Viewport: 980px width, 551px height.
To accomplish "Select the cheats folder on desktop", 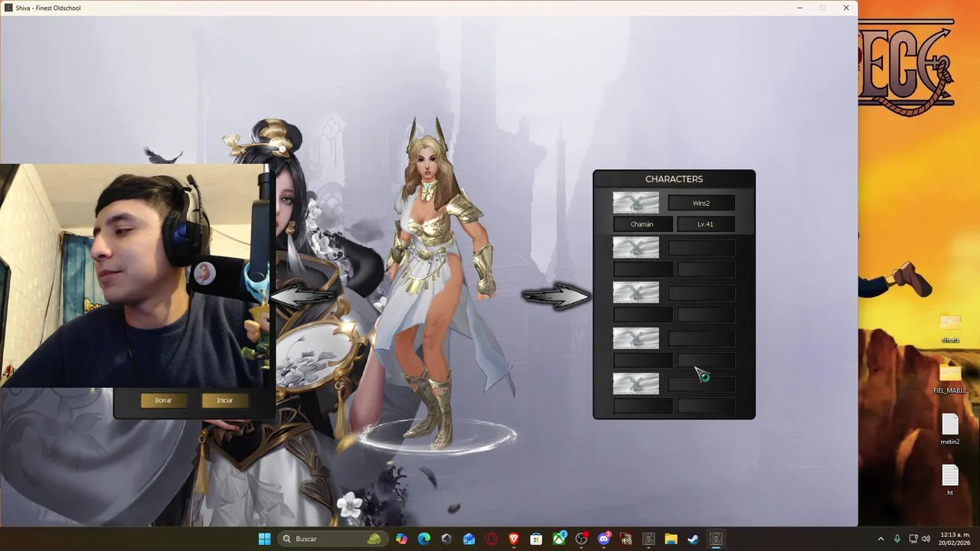I will coord(950,326).
